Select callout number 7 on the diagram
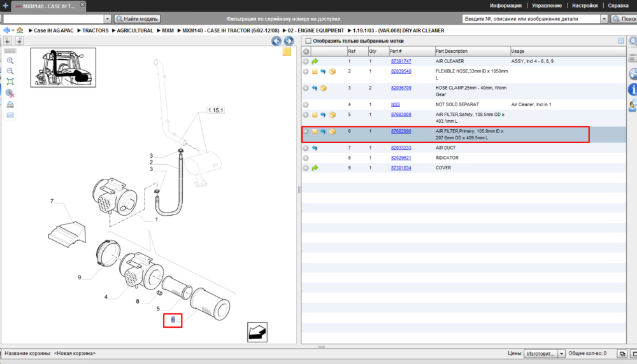Image resolution: width=637 pixels, height=364 pixels. click(x=52, y=201)
